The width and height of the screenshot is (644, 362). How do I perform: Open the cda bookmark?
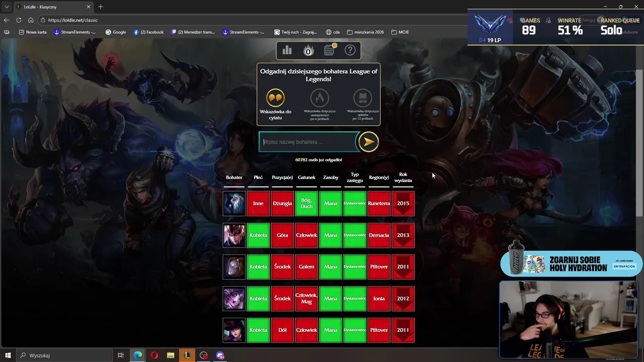pos(333,32)
